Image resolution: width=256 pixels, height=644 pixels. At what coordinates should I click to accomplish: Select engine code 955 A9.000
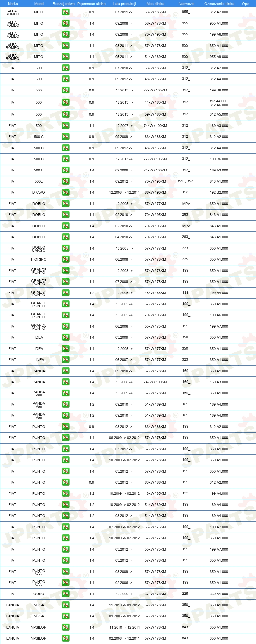(219, 57)
